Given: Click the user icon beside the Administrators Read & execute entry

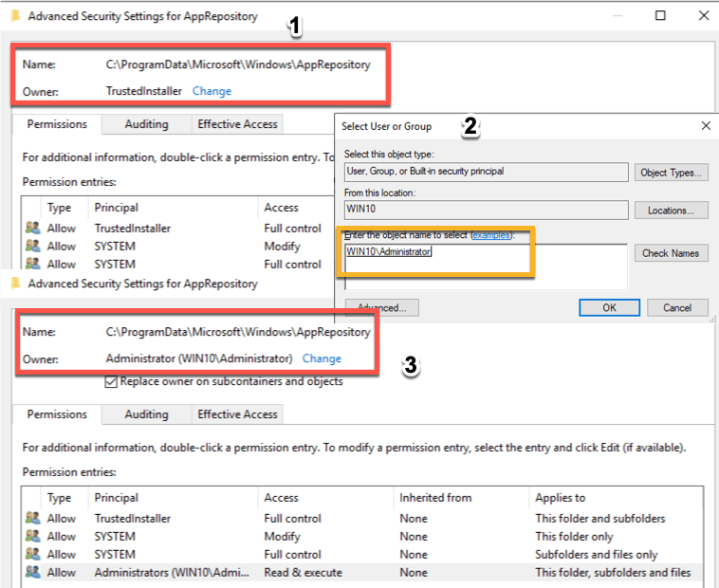Looking at the screenshot, I should [x=33, y=573].
